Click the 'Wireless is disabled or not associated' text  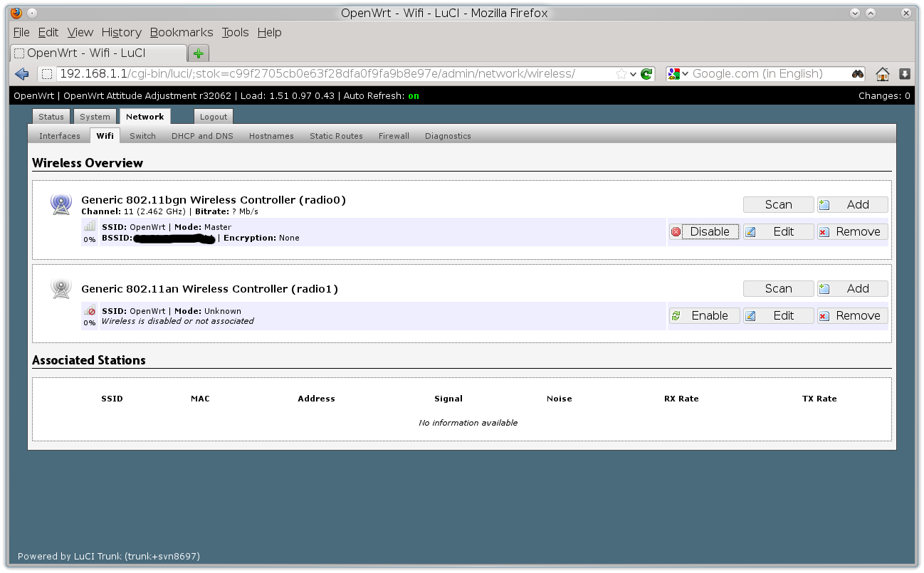(x=177, y=321)
